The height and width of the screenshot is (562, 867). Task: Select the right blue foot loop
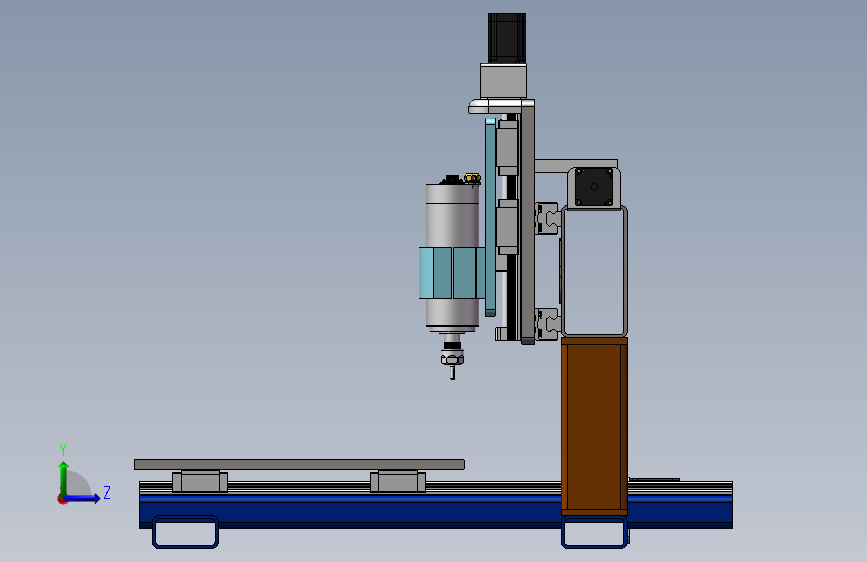pos(594,532)
